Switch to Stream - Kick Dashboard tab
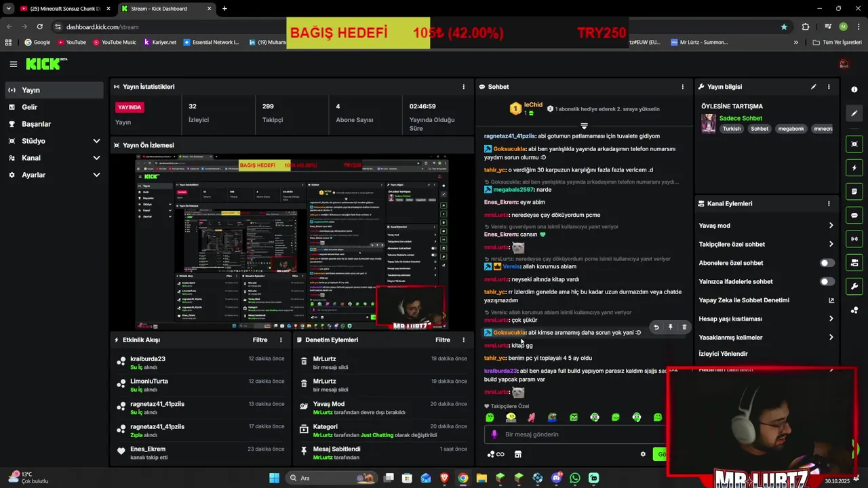868x488 pixels. pos(166,9)
